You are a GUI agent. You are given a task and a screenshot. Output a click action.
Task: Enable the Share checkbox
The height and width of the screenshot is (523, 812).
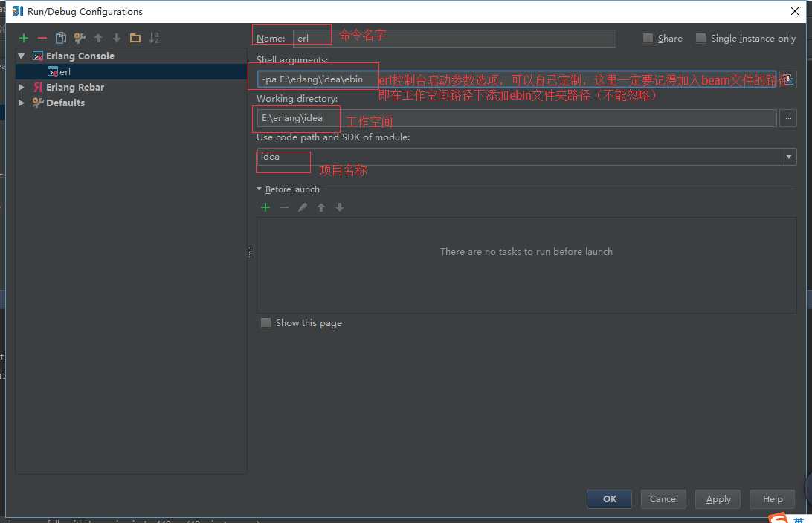(648, 39)
